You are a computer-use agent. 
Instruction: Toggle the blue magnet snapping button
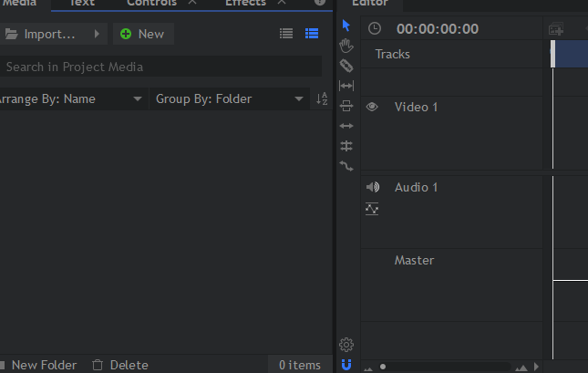[346, 365]
